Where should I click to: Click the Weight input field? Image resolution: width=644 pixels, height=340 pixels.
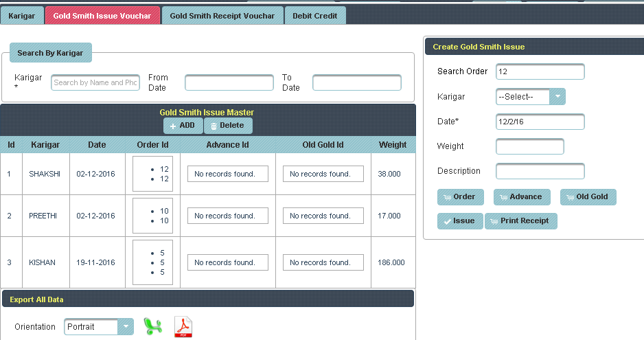529,146
